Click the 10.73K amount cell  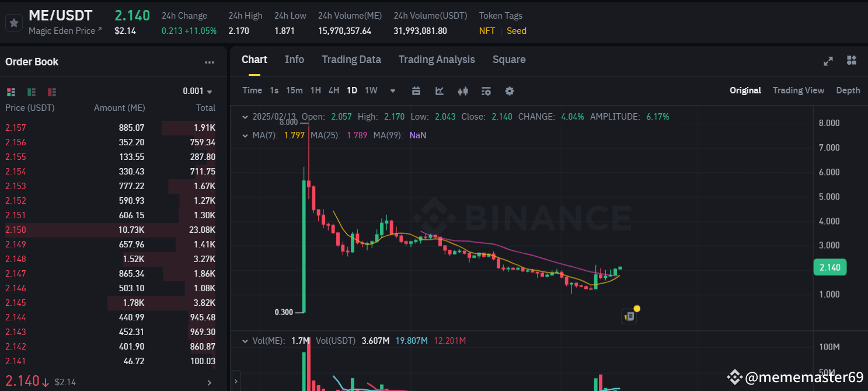click(x=131, y=230)
